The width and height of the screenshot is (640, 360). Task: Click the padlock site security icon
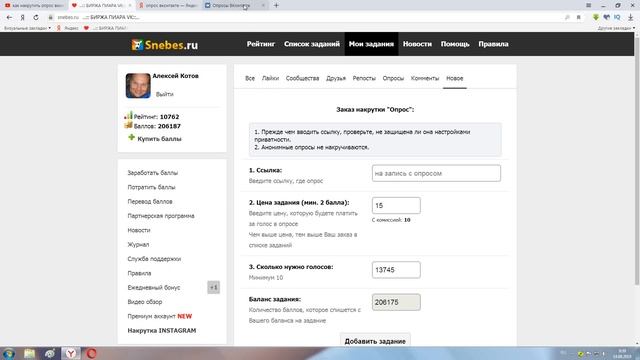pos(51,18)
